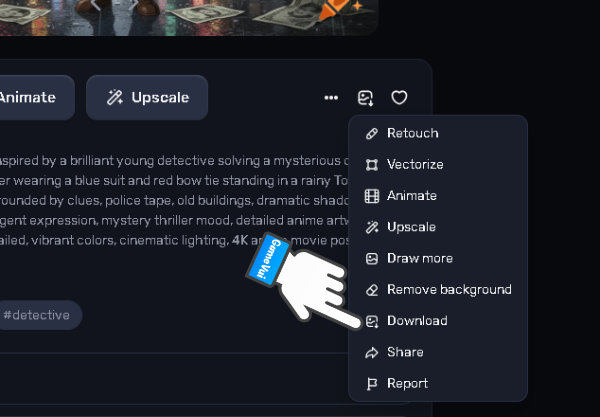Select Report at the menu bottom

pyautogui.click(x=438, y=384)
